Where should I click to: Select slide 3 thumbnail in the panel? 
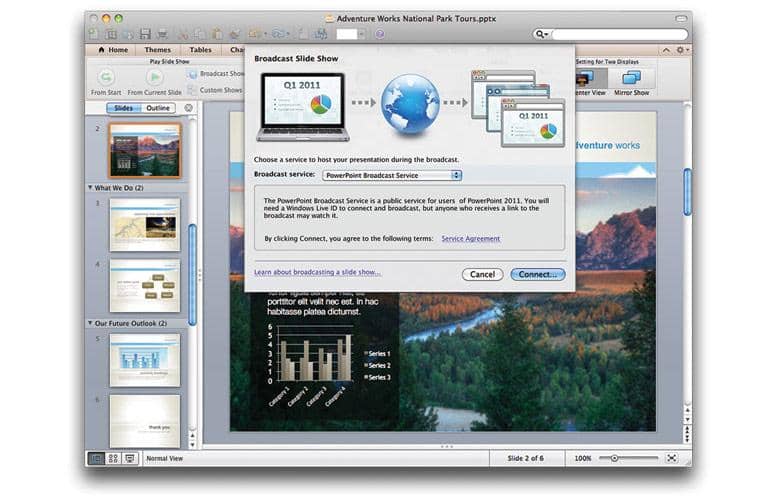coord(144,223)
